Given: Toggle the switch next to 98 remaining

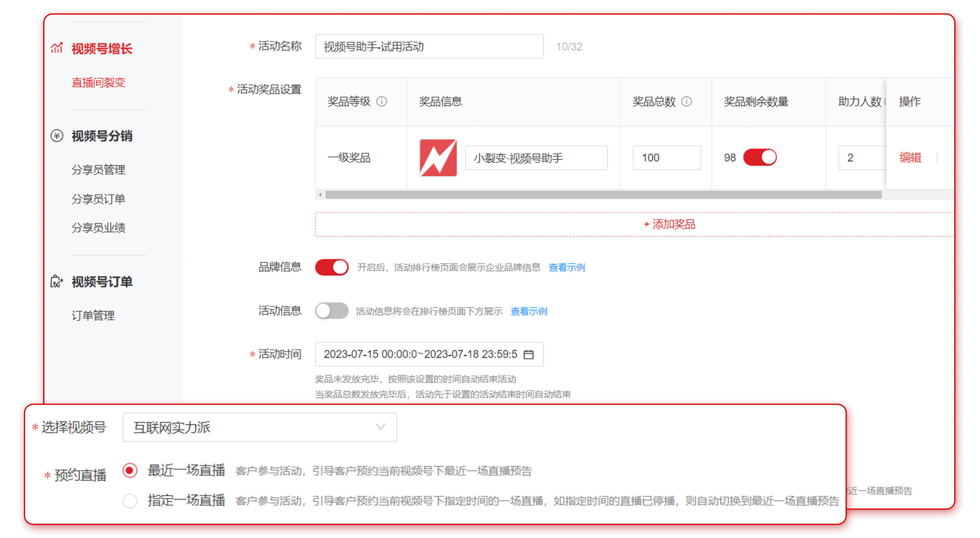Looking at the screenshot, I should [760, 157].
